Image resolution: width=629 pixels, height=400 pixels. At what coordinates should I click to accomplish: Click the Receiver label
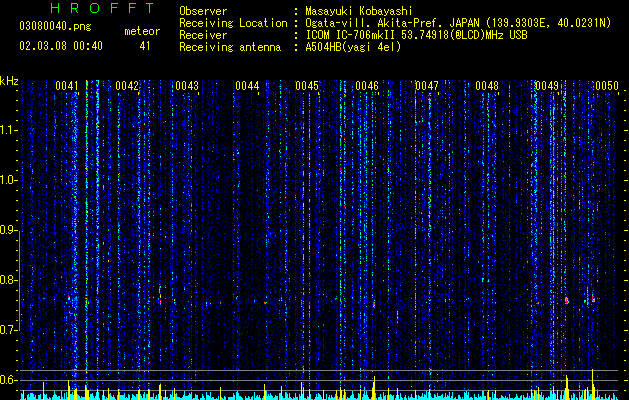tap(203, 35)
